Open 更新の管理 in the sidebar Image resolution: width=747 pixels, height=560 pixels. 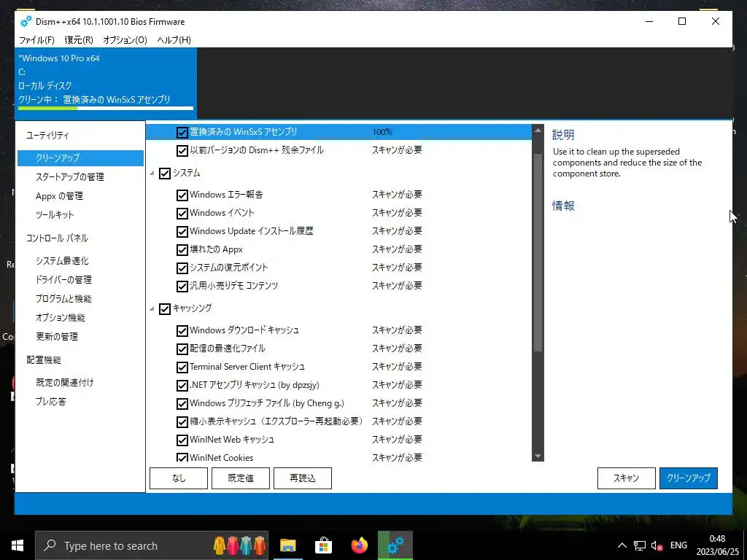point(57,337)
